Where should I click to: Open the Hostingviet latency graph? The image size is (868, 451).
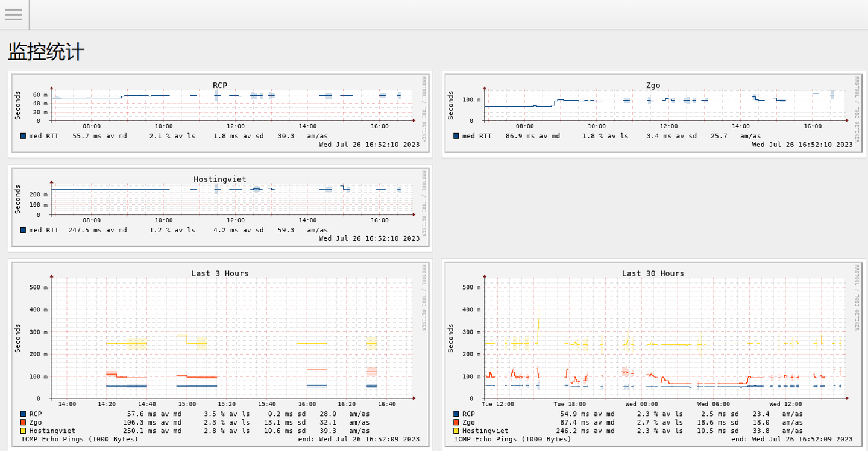220,205
